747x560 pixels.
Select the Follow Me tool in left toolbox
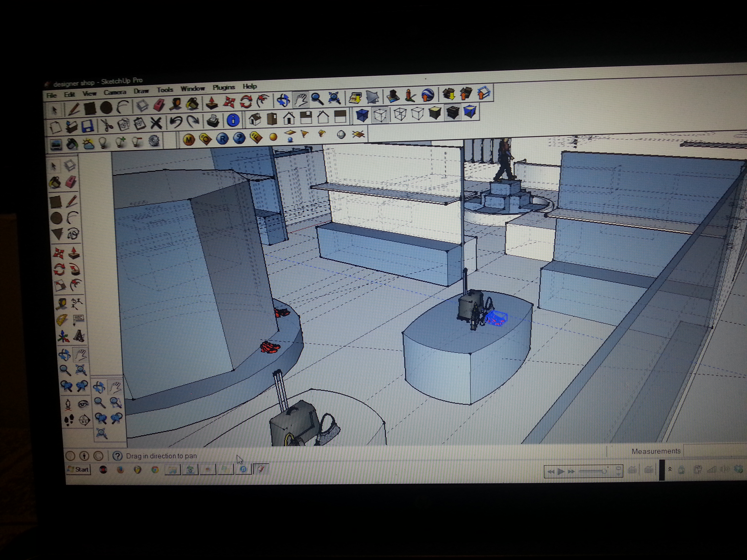(75, 269)
